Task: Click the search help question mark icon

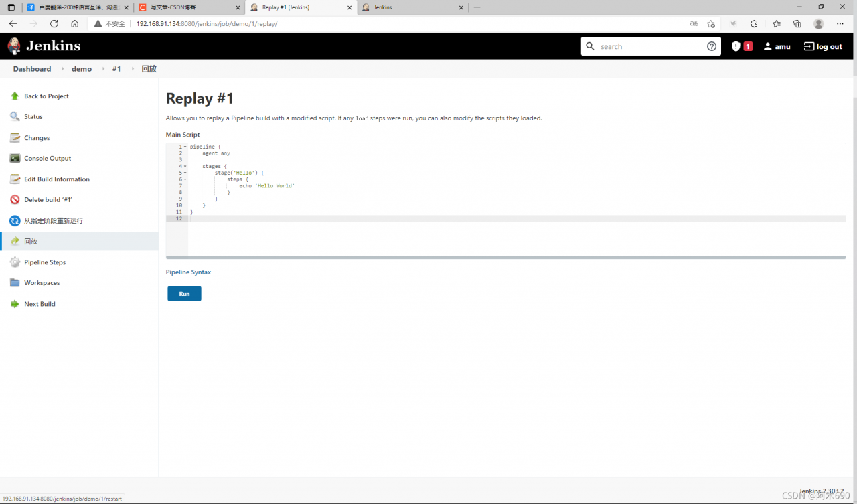Action: click(x=712, y=46)
